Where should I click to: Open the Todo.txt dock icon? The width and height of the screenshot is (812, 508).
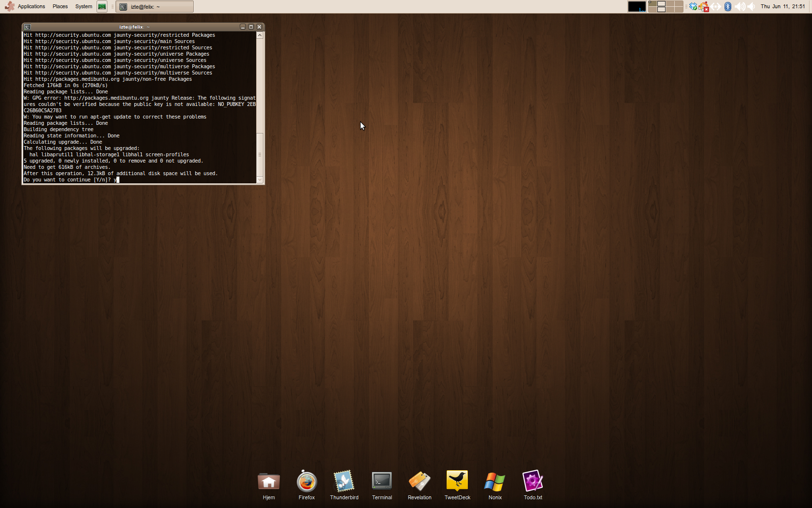[533, 485]
